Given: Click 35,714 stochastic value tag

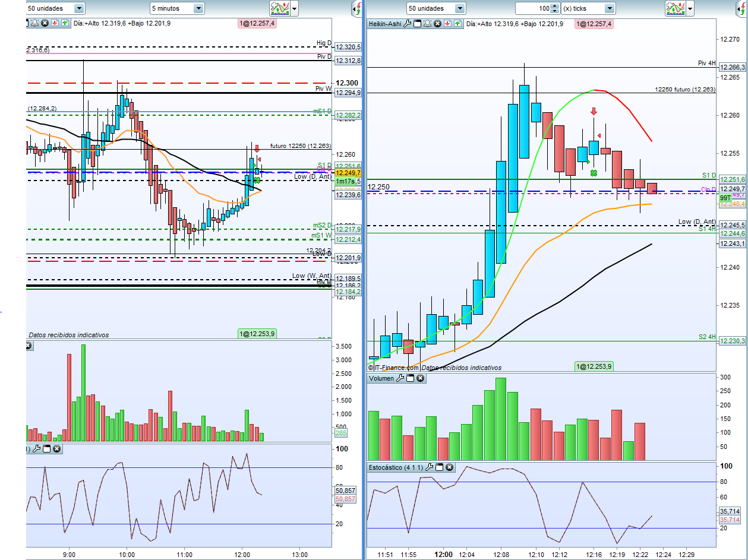Looking at the screenshot, I should pos(728,511).
